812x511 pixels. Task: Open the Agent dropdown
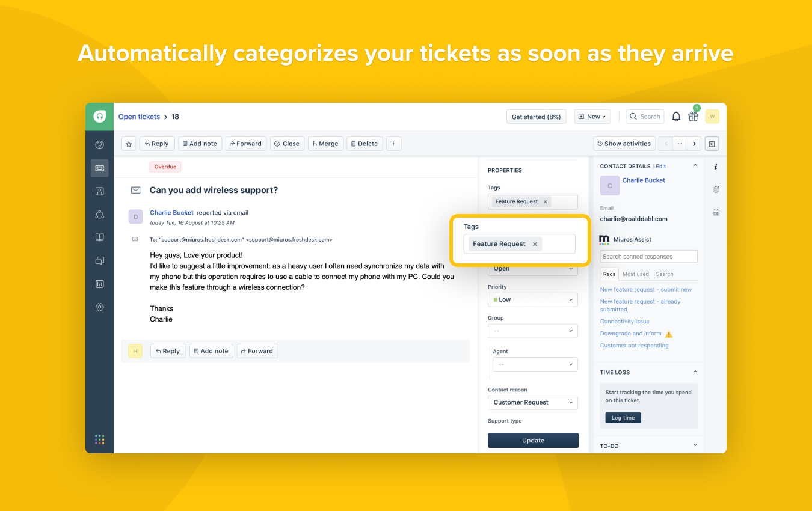pos(535,364)
